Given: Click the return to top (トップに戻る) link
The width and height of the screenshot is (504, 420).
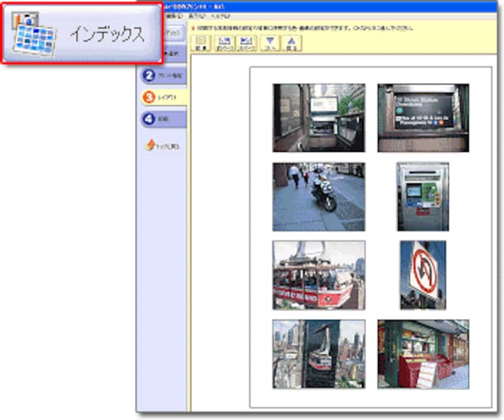Looking at the screenshot, I should pos(163,146).
